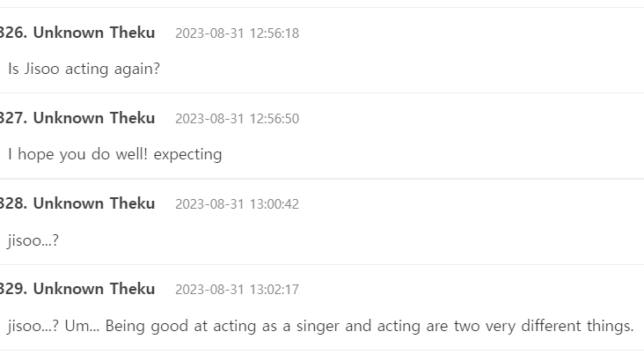The width and height of the screenshot is (644, 354).
Task: Click the 2023-08-31 13:02:17 timestamp
Action: [x=237, y=290]
